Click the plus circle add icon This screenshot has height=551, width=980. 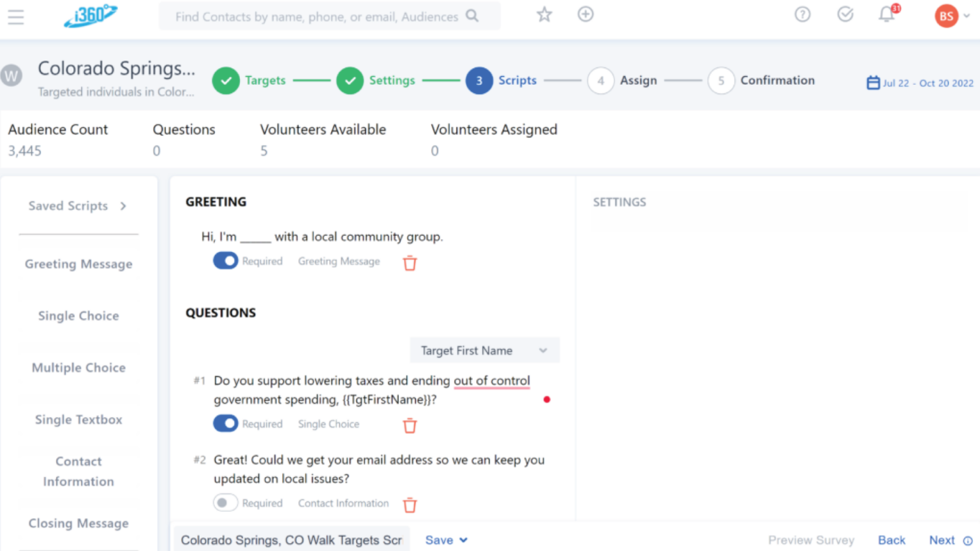(x=585, y=14)
